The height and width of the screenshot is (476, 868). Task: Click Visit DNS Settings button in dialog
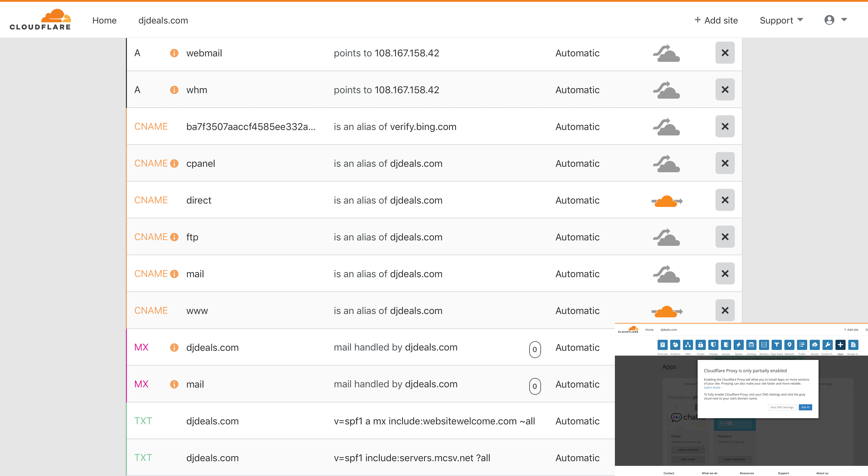click(x=782, y=407)
